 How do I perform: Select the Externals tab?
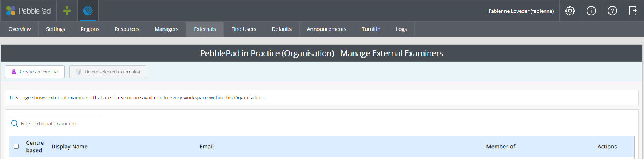[x=205, y=29]
